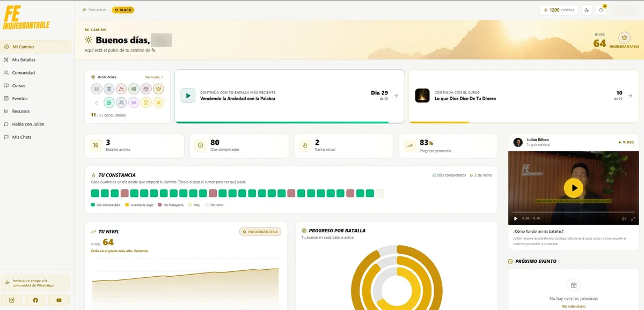Open the notifications bell
The height and width of the screenshot is (310, 644).
pyautogui.click(x=601, y=10)
